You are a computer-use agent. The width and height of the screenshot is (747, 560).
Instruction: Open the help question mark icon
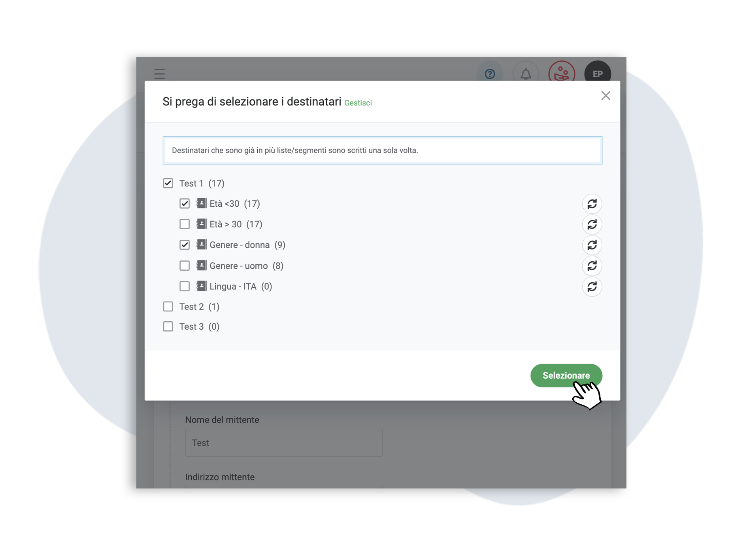(x=490, y=74)
